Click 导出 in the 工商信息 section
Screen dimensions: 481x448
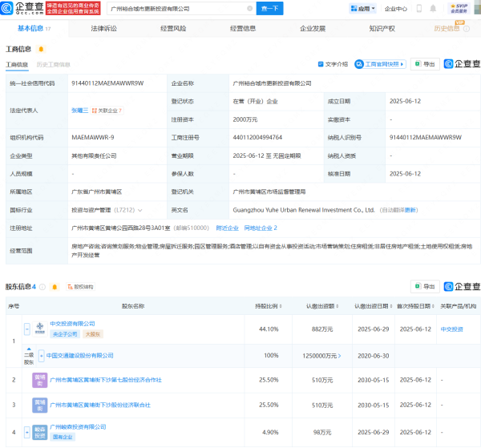point(425,64)
